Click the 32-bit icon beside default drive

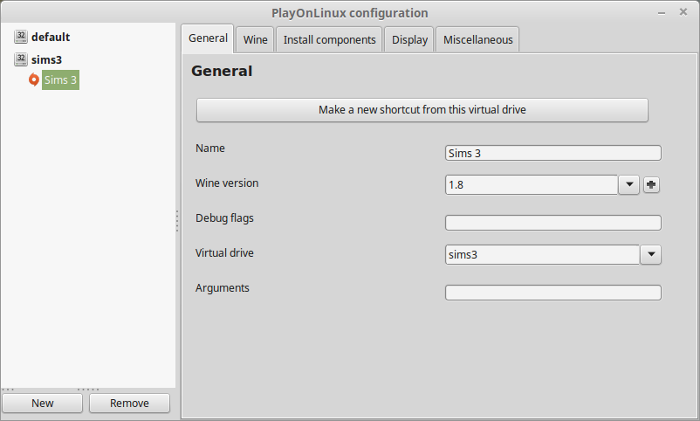(x=21, y=37)
